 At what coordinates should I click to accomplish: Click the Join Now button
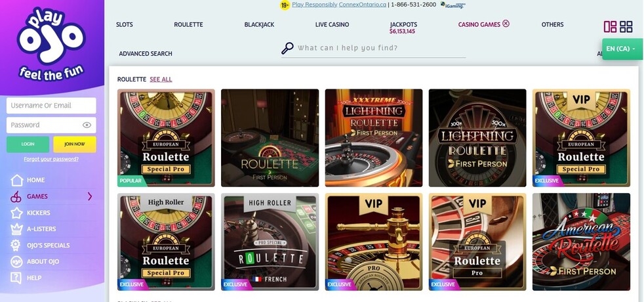pos(75,144)
